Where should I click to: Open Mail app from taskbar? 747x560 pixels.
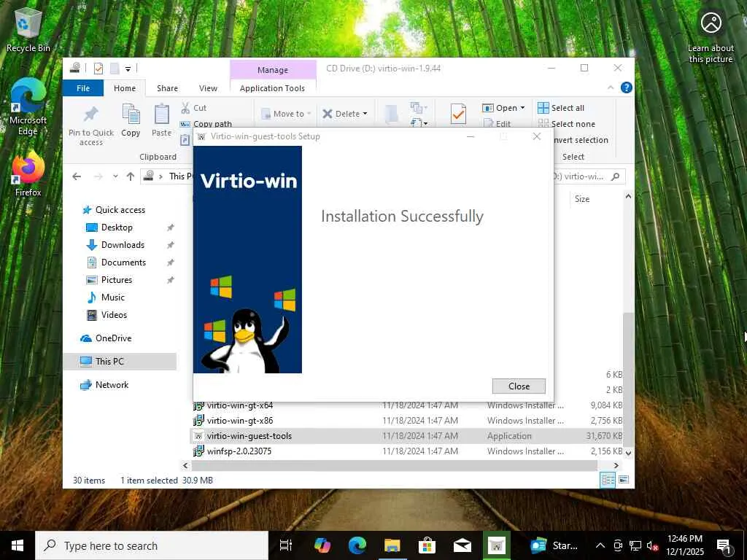[x=462, y=545]
